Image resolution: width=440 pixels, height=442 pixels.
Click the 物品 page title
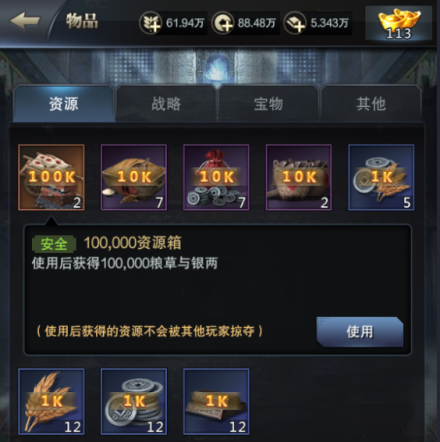click(82, 21)
